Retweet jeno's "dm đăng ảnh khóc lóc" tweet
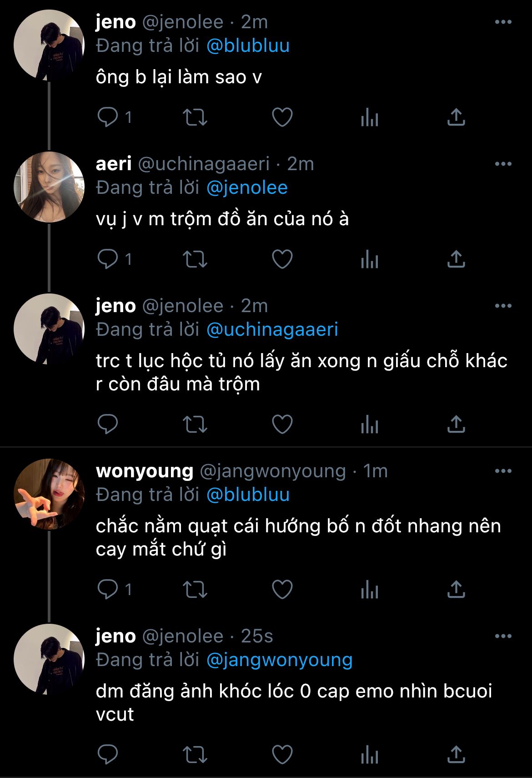Image resolution: width=532 pixels, height=778 pixels. (x=195, y=754)
